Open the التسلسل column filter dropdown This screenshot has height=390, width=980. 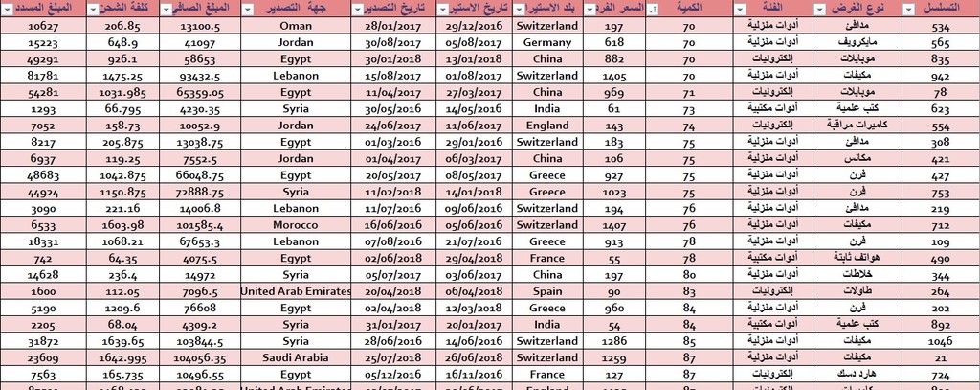(x=909, y=10)
